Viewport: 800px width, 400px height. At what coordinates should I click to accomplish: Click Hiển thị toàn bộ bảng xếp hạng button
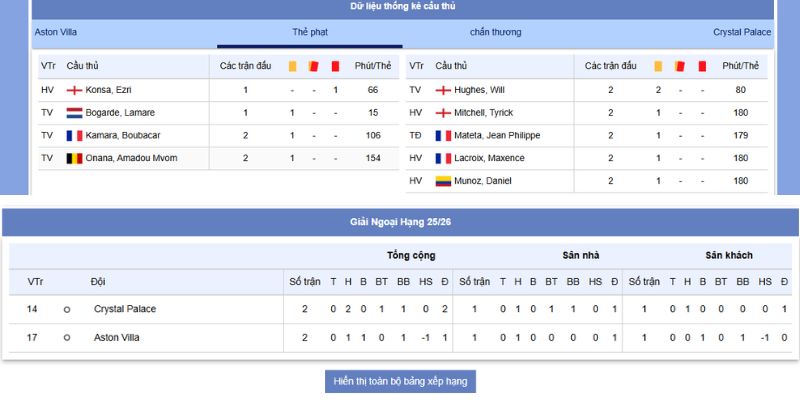point(401,381)
